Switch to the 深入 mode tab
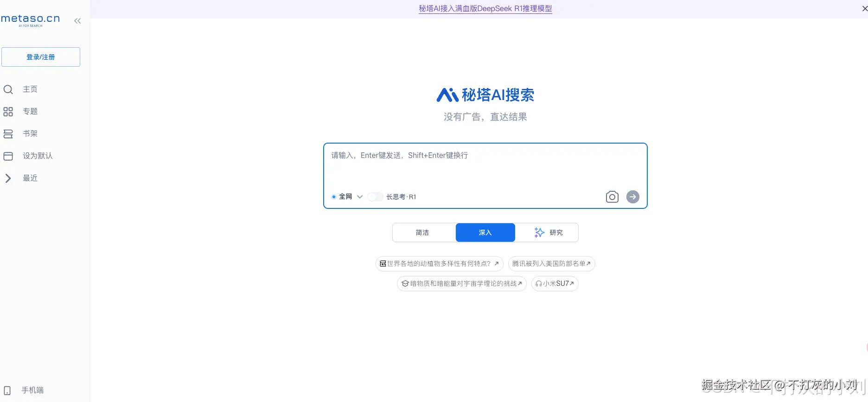The width and height of the screenshot is (868, 402). pyautogui.click(x=485, y=232)
